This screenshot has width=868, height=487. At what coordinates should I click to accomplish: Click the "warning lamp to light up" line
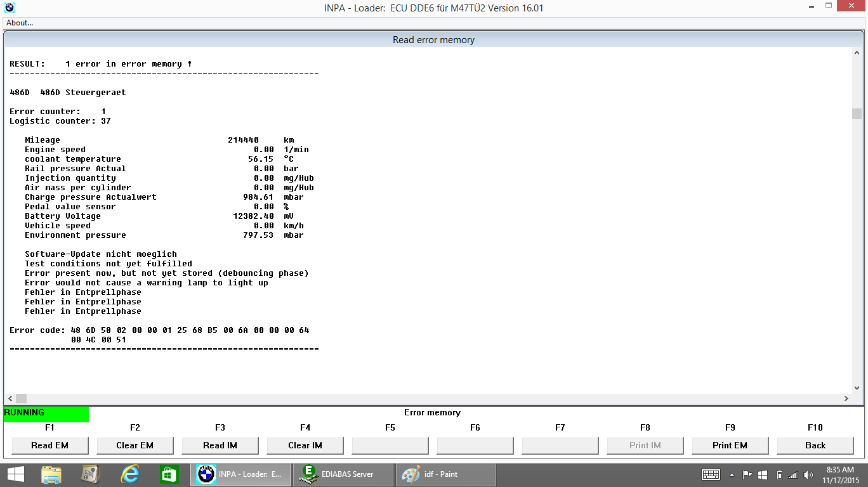point(147,283)
